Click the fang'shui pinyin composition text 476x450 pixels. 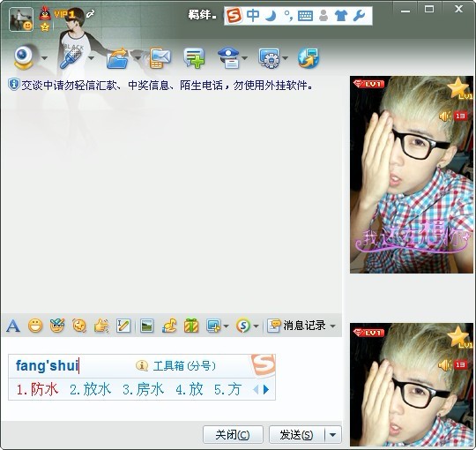(x=48, y=365)
